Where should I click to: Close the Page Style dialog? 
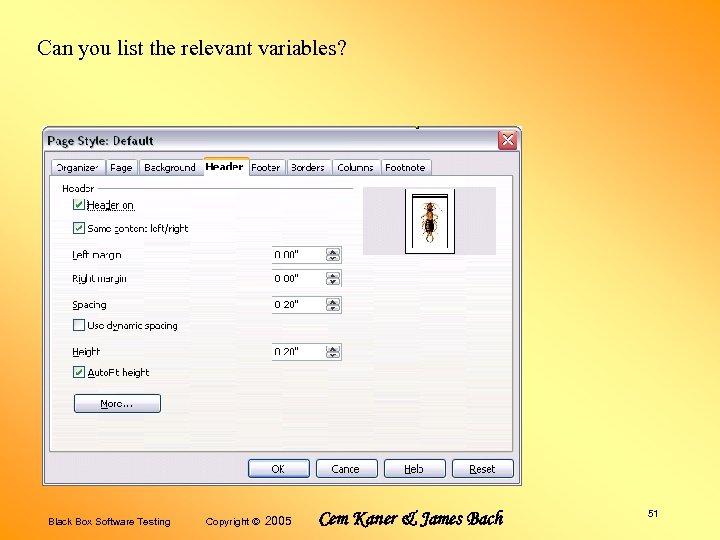click(x=507, y=140)
